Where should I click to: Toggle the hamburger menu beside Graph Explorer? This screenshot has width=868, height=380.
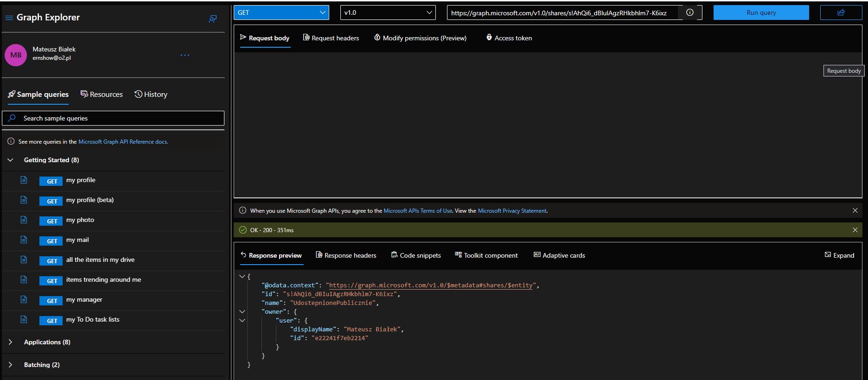(x=9, y=18)
